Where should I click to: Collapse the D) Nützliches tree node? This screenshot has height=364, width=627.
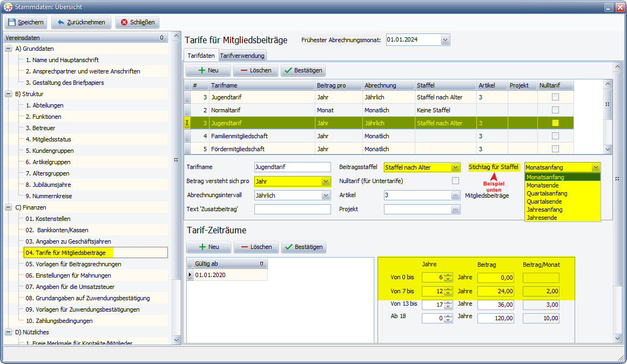point(9,332)
